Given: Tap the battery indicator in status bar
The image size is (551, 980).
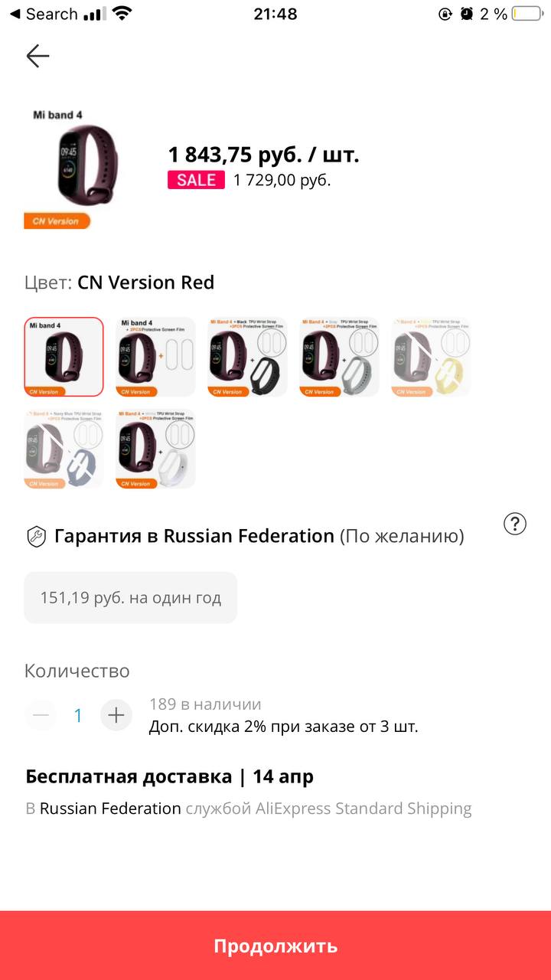Looking at the screenshot, I should pyautogui.click(x=527, y=14).
